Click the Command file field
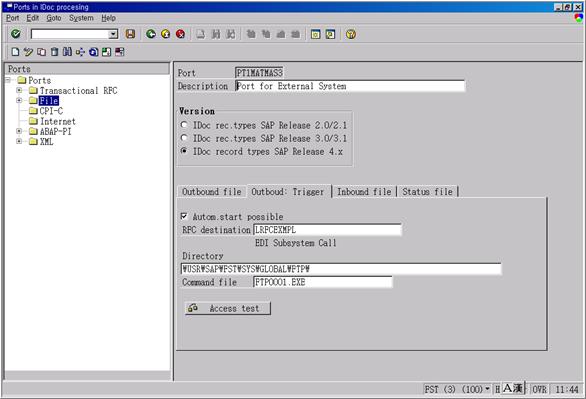Screen dimensions: 586x399 click(x=323, y=282)
